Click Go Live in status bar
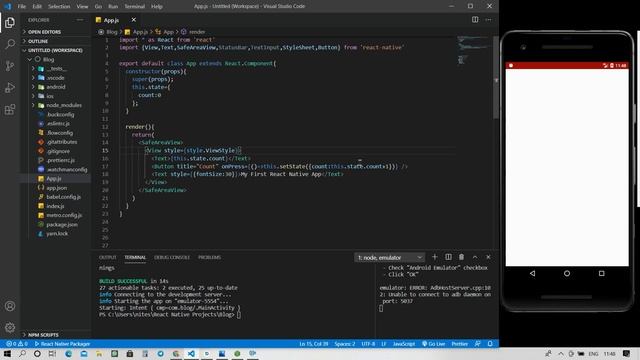640x360 pixels. click(x=433, y=344)
